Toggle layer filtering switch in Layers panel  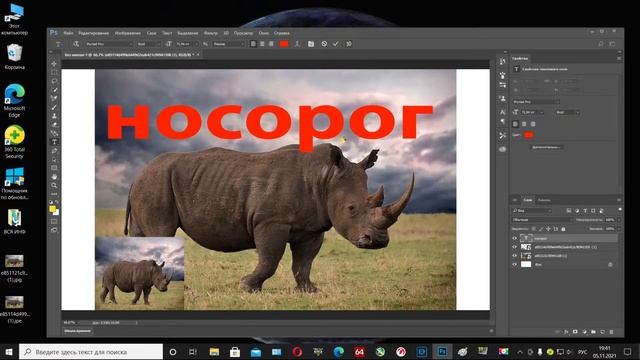pos(620,210)
